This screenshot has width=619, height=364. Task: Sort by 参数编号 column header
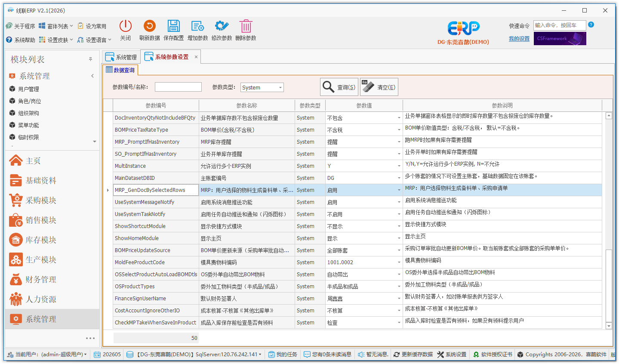pyautogui.click(x=156, y=105)
